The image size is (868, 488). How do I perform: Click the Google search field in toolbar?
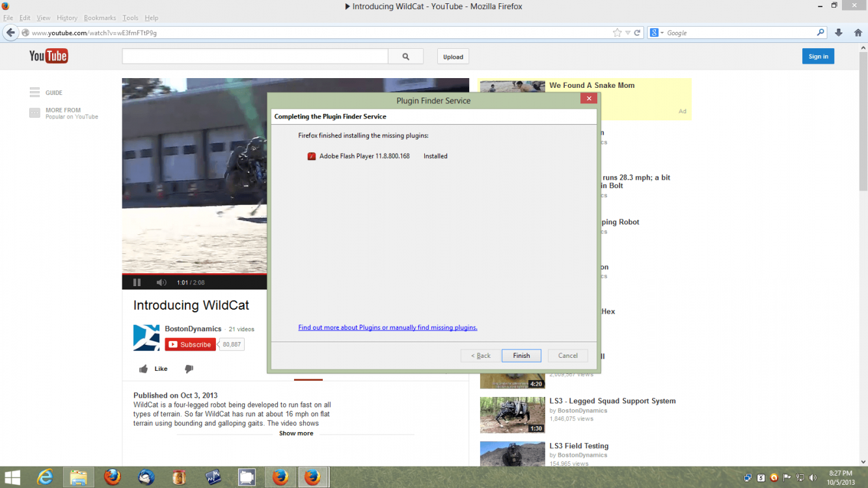click(737, 33)
